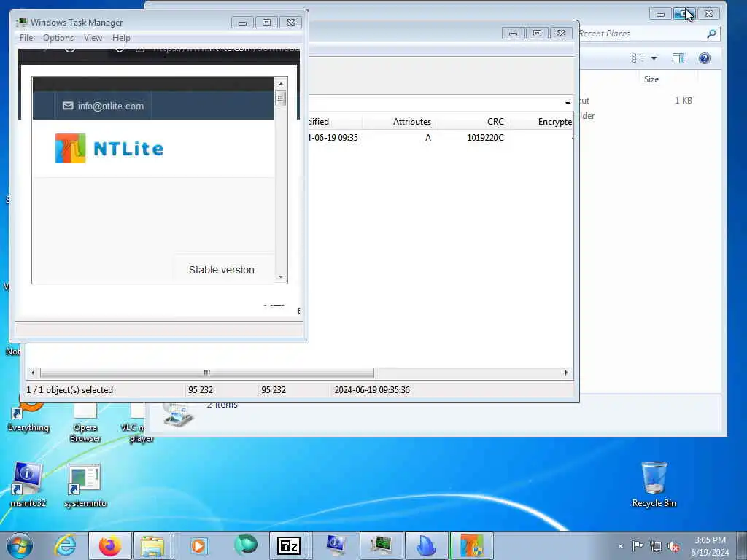
Task: Open Explorer help with the question mark icon
Action: point(704,58)
